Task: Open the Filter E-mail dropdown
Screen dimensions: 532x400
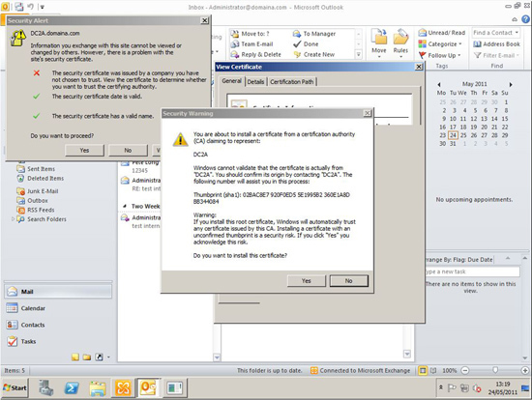Action: tap(497, 55)
